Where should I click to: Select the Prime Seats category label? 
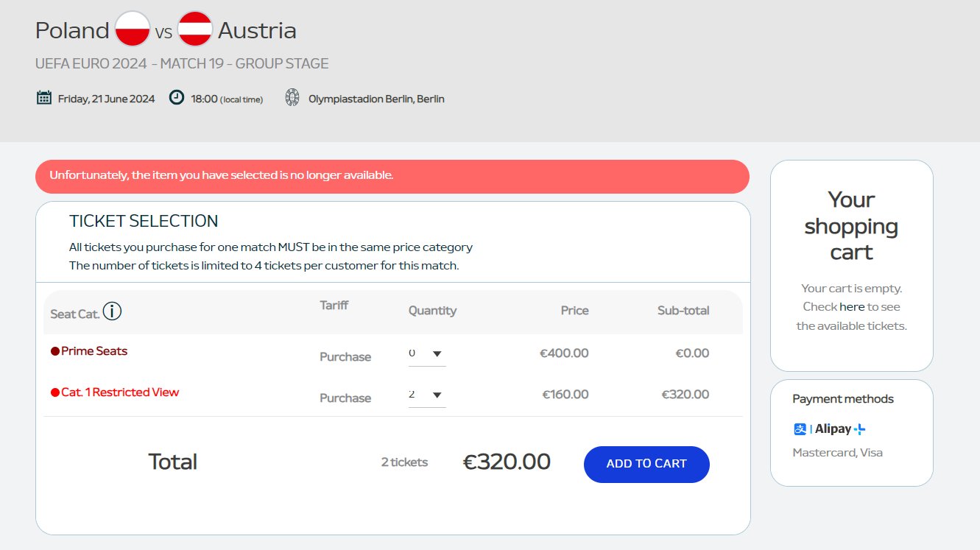point(94,351)
